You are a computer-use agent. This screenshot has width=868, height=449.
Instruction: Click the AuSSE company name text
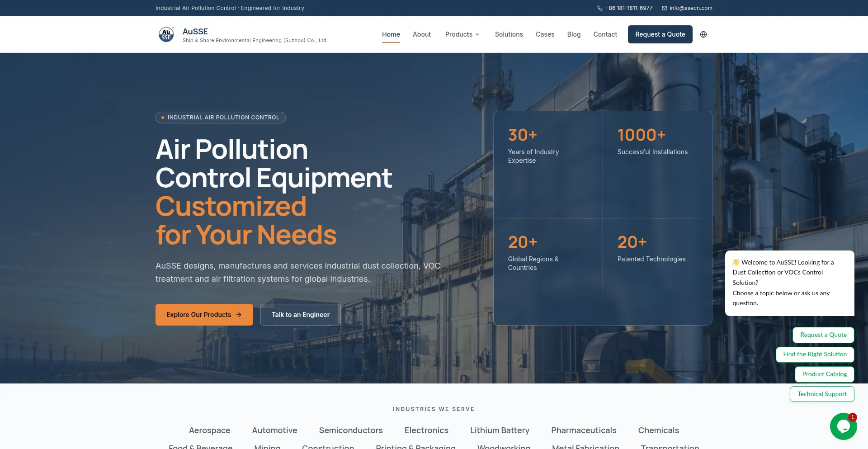point(195,31)
